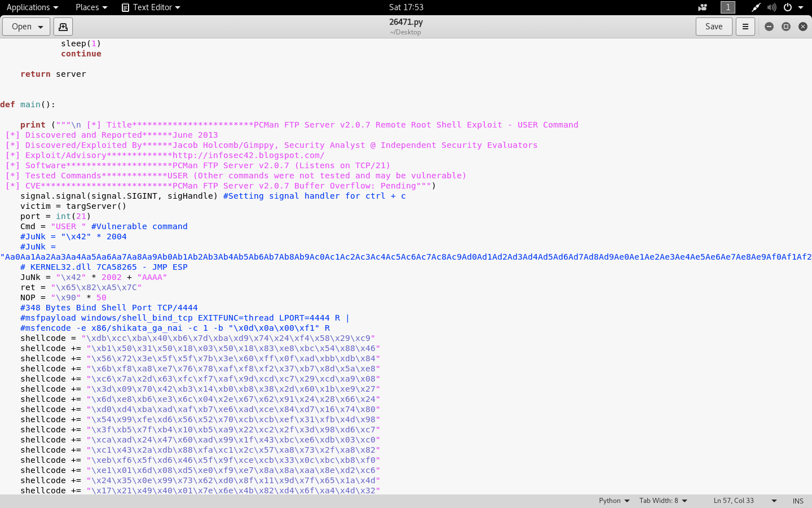Click the infosec42.blogspot.com URL line
This screenshot has height=508, width=812.
(x=165, y=155)
